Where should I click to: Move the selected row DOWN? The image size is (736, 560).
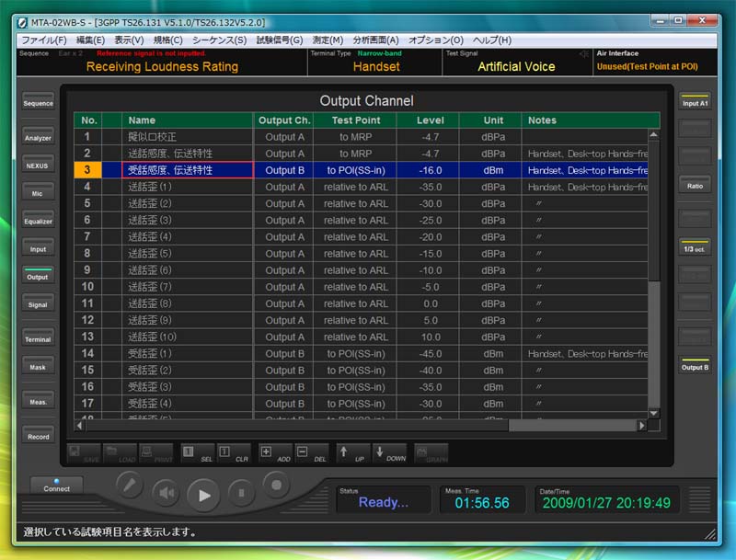coord(389,453)
